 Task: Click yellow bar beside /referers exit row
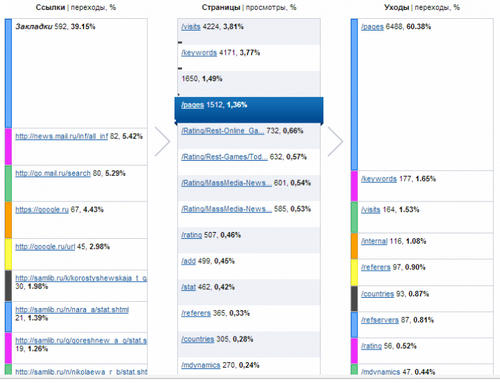point(354,272)
